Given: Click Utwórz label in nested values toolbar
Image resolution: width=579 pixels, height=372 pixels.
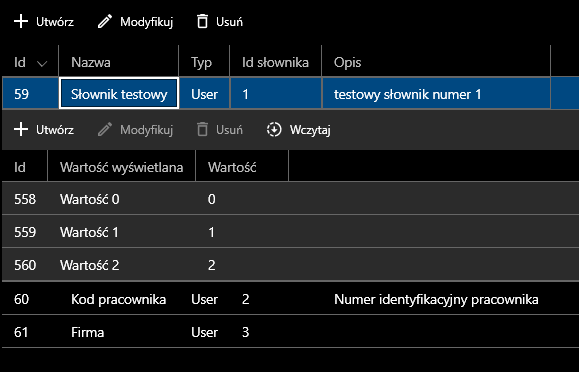Looking at the screenshot, I should point(55,130).
